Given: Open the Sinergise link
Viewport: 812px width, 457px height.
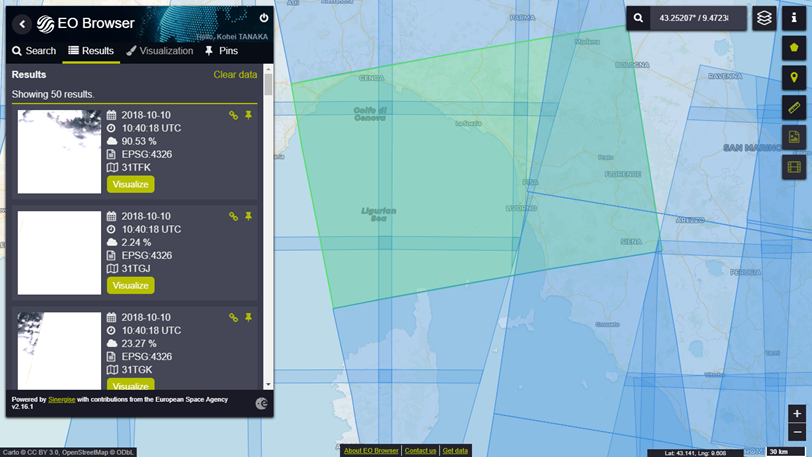Looking at the screenshot, I should pos(62,399).
